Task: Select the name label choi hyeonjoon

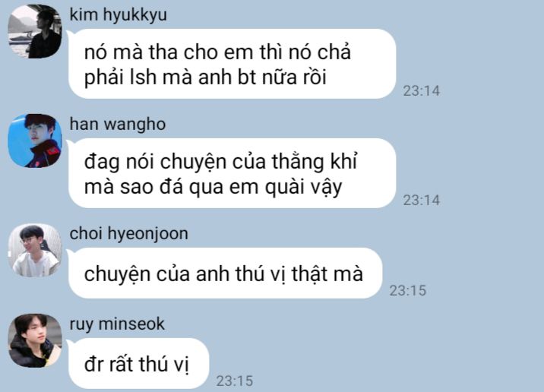Action: pyautogui.click(x=128, y=234)
